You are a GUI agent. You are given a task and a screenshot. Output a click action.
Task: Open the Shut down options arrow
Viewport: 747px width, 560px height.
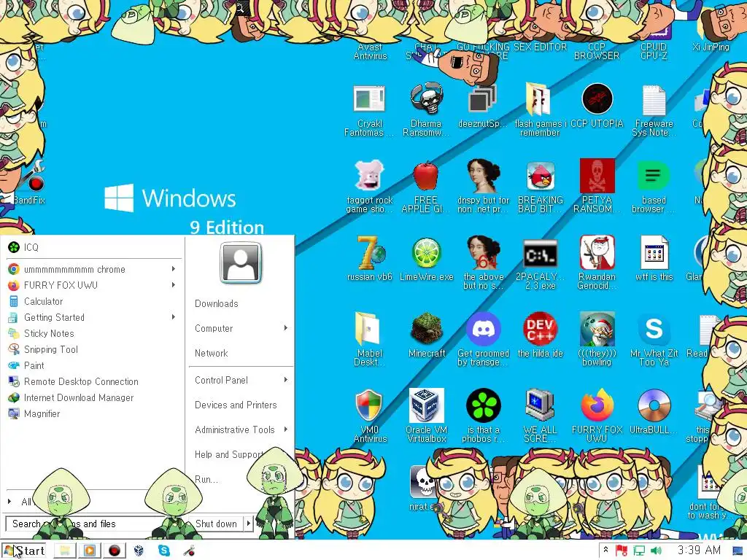pos(248,524)
